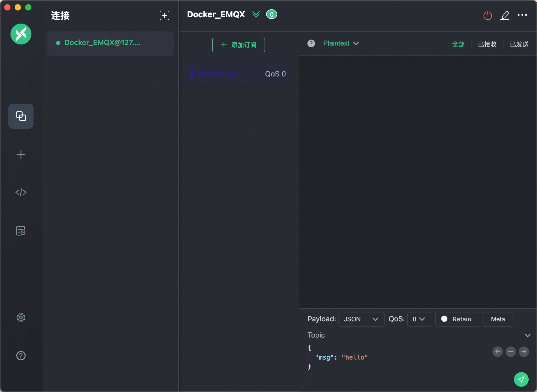Open the Script page with code icon
Screen dimensions: 537x392
(21, 193)
